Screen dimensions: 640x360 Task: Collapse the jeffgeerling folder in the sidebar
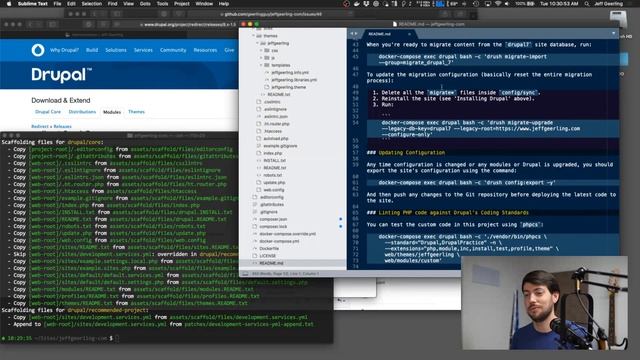pyautogui.click(x=257, y=43)
